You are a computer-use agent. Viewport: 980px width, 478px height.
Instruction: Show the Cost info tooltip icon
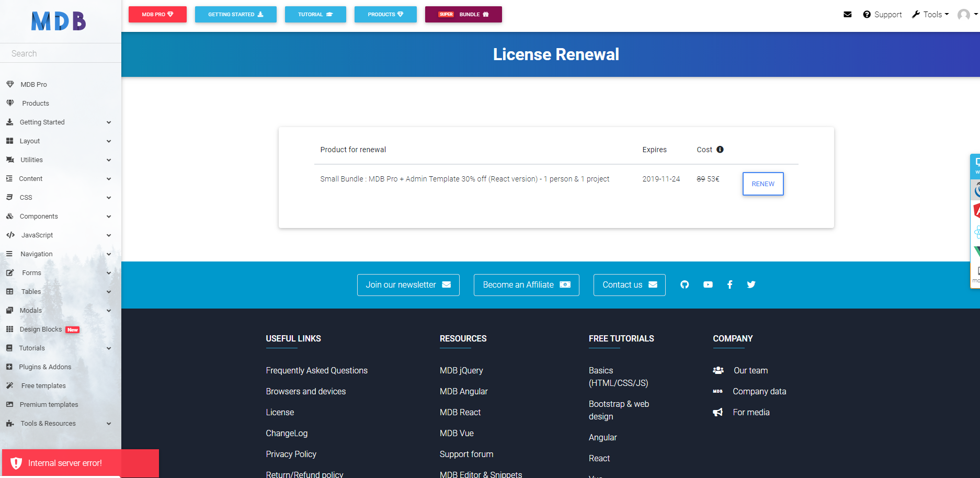(720, 150)
